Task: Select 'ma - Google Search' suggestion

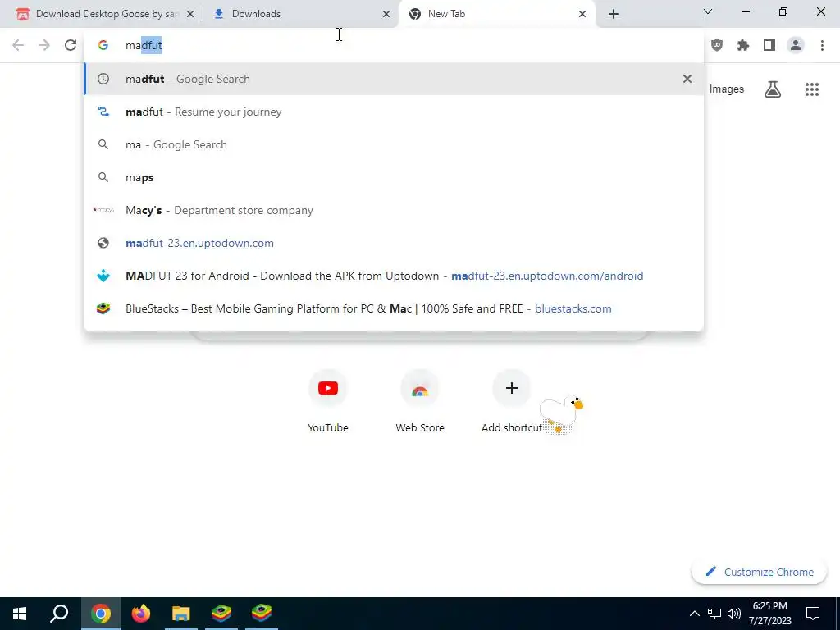Action: tap(394, 144)
